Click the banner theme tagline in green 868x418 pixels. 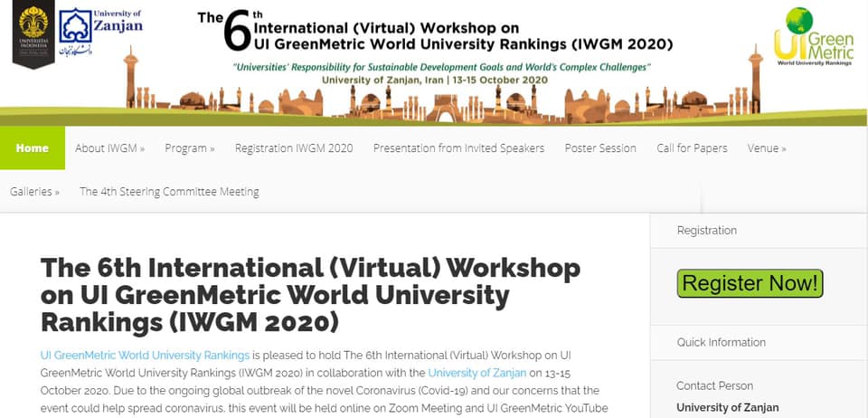click(x=442, y=67)
